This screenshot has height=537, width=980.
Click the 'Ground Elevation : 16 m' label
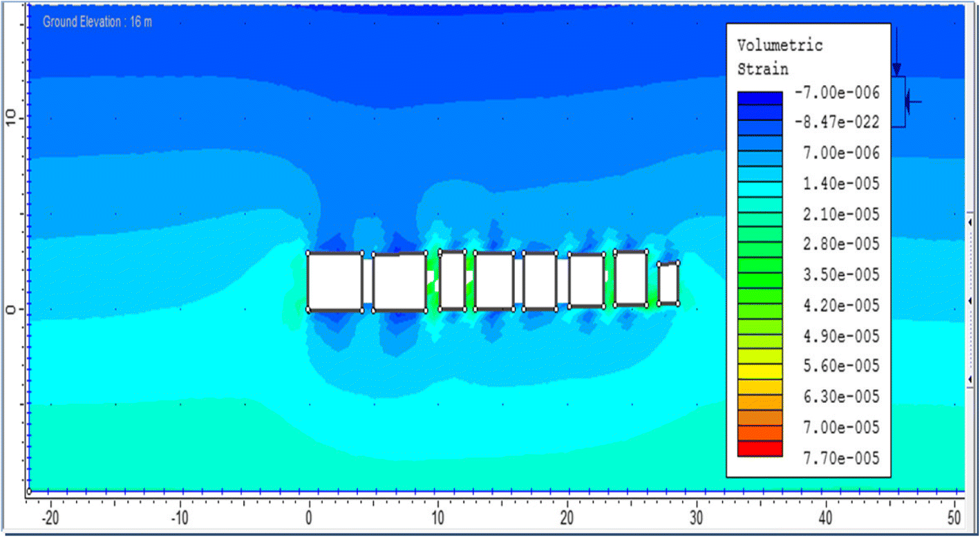pyautogui.click(x=97, y=22)
